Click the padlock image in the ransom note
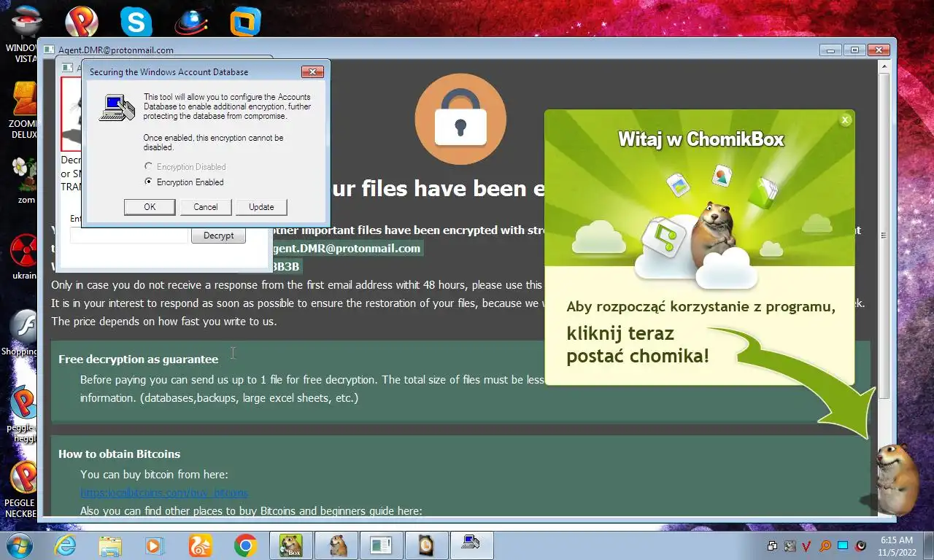The height and width of the screenshot is (560, 934). [460, 118]
